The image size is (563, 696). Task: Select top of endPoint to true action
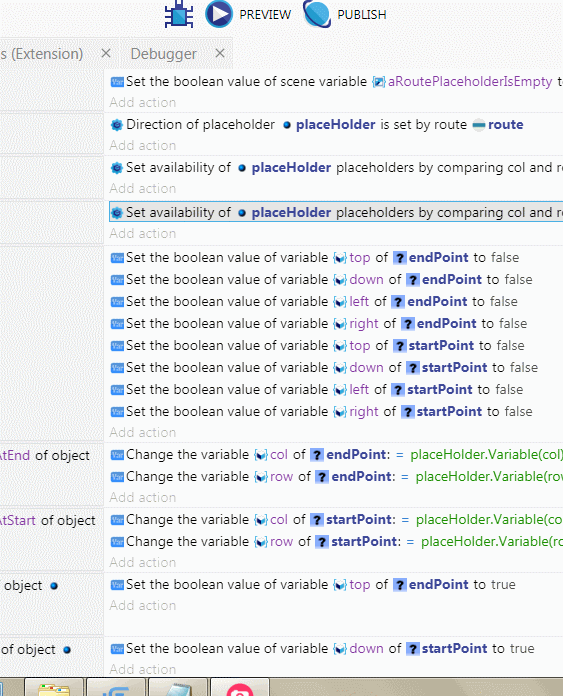313,585
